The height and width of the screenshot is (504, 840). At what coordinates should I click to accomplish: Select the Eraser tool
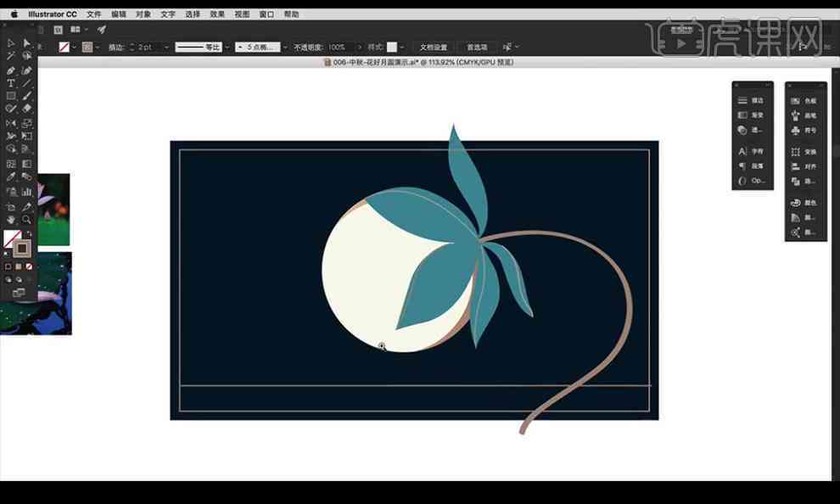[27, 109]
